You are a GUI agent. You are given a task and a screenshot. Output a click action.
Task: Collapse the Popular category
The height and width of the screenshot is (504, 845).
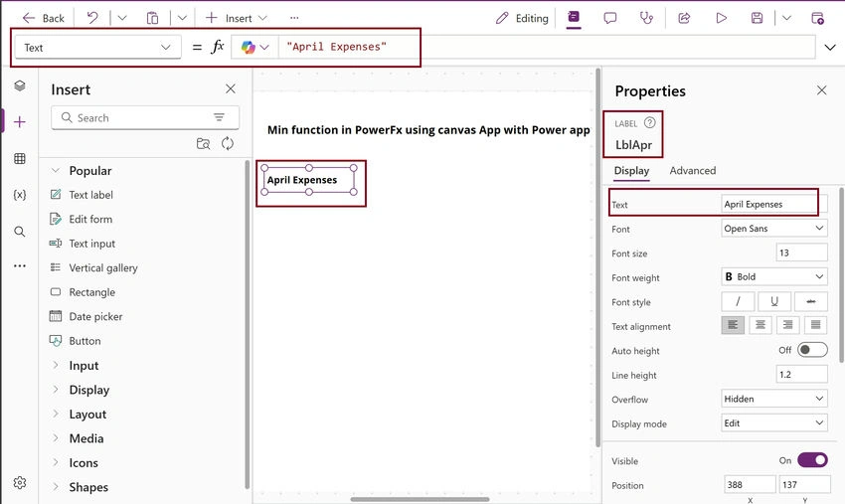tap(55, 170)
